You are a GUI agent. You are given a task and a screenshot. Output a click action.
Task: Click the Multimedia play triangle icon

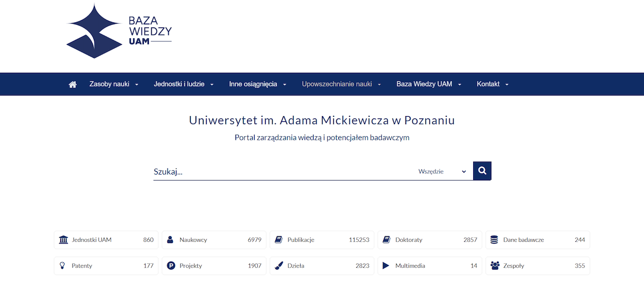(x=386, y=265)
